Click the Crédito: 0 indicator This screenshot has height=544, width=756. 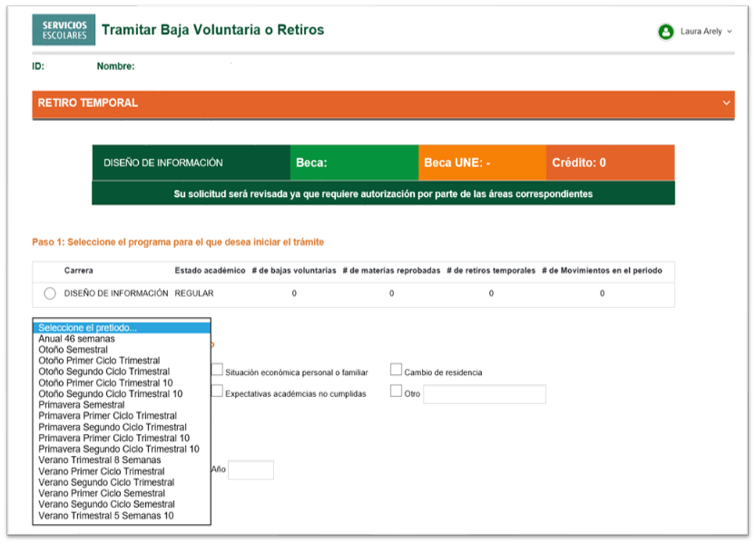[606, 163]
